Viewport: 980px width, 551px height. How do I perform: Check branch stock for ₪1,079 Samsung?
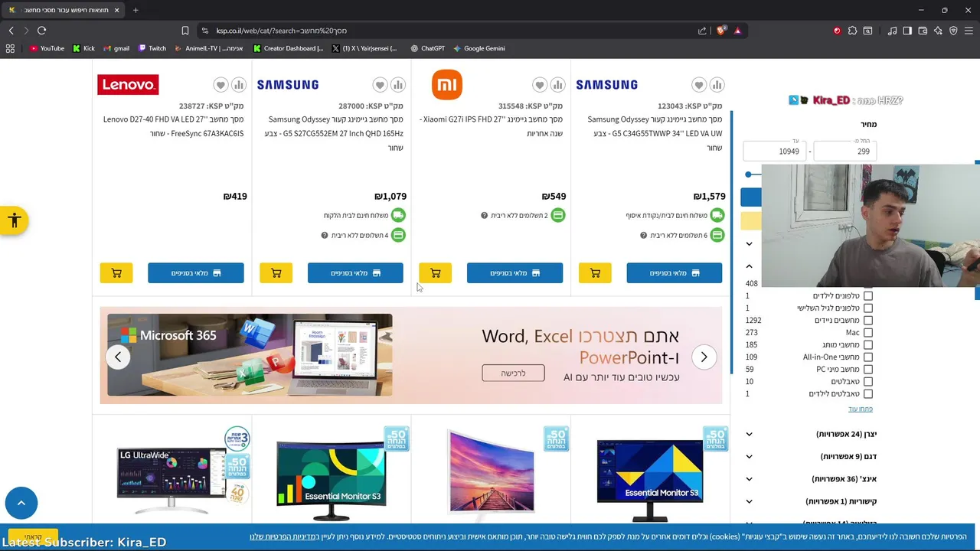pos(355,273)
